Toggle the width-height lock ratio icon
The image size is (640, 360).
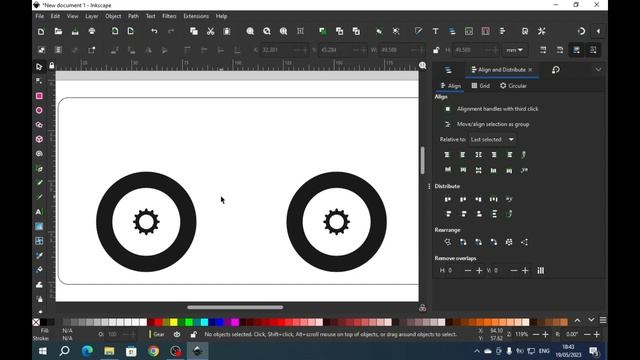coord(436,50)
